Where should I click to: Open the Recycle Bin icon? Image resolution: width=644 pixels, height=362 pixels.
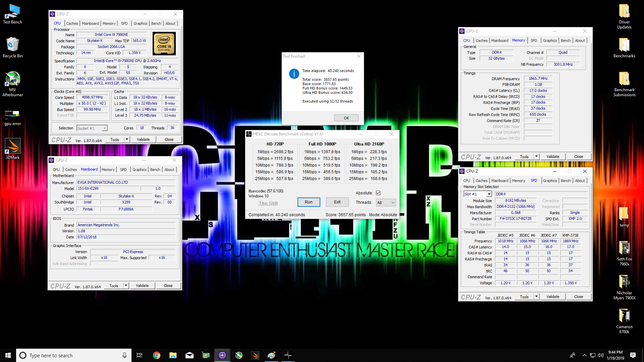pos(12,47)
